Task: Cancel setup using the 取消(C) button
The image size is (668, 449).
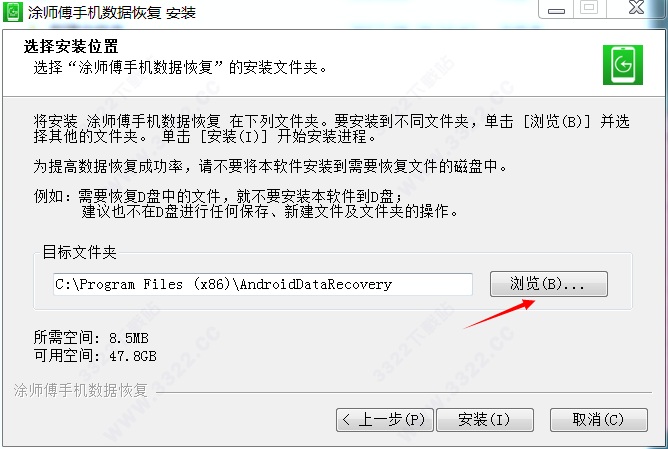Action: [599, 420]
